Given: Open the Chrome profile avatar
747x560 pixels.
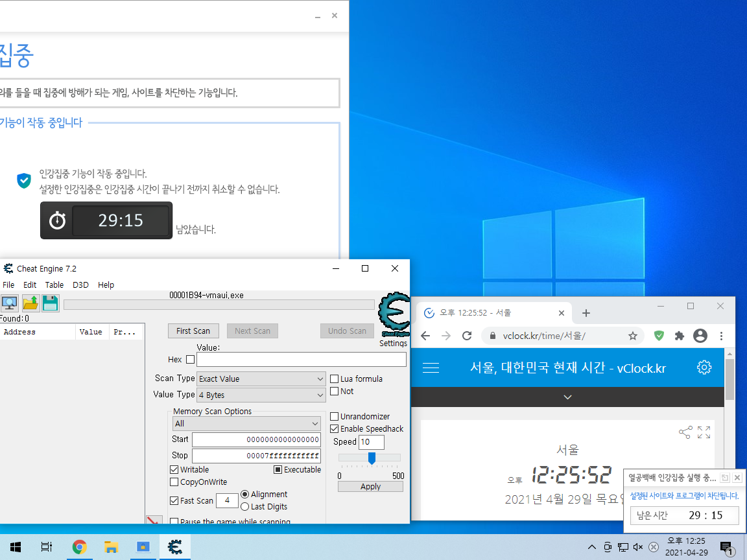Looking at the screenshot, I should [x=700, y=336].
